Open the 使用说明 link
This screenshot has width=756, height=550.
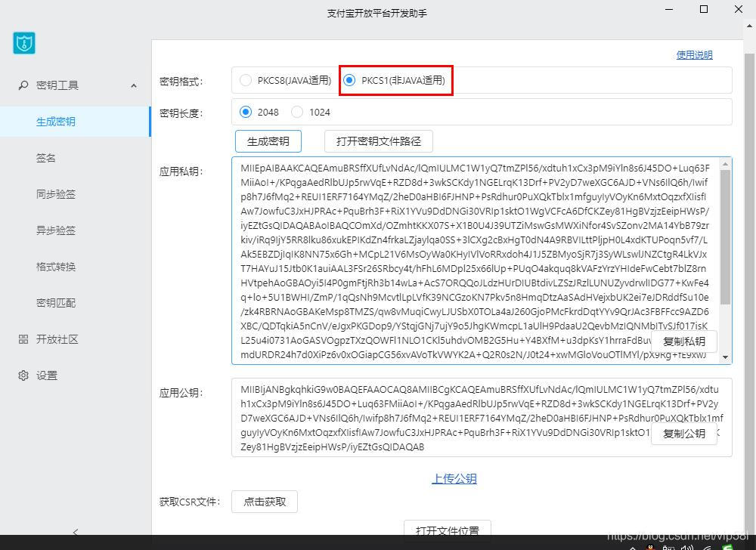tap(694, 55)
